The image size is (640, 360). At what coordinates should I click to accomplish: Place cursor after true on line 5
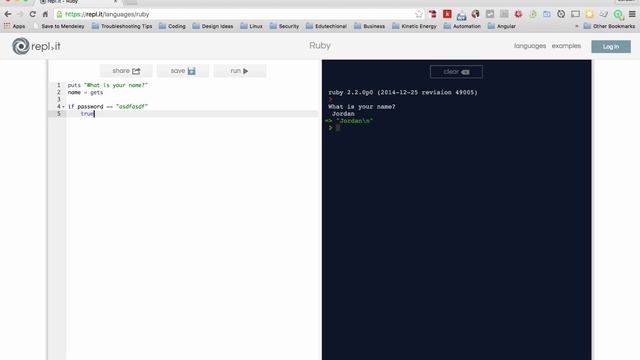[x=95, y=114]
